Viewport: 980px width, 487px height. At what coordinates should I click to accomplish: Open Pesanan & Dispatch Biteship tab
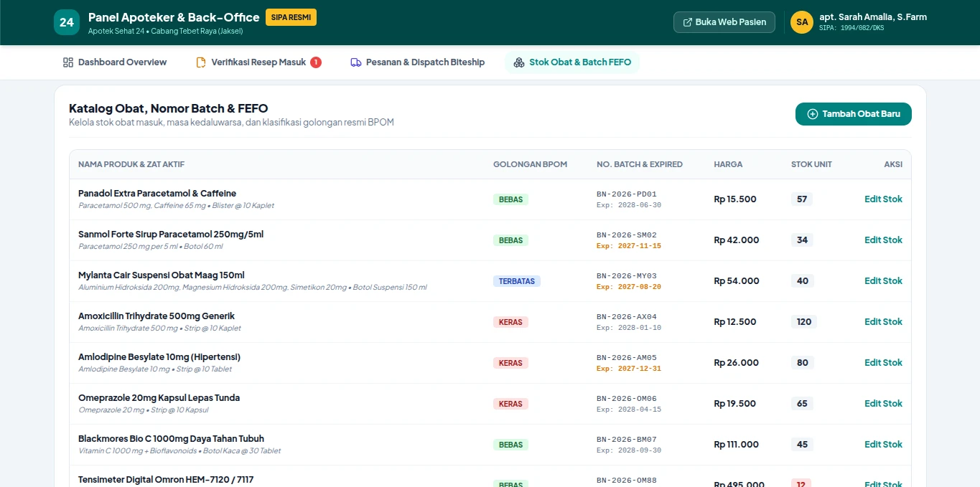coord(417,62)
